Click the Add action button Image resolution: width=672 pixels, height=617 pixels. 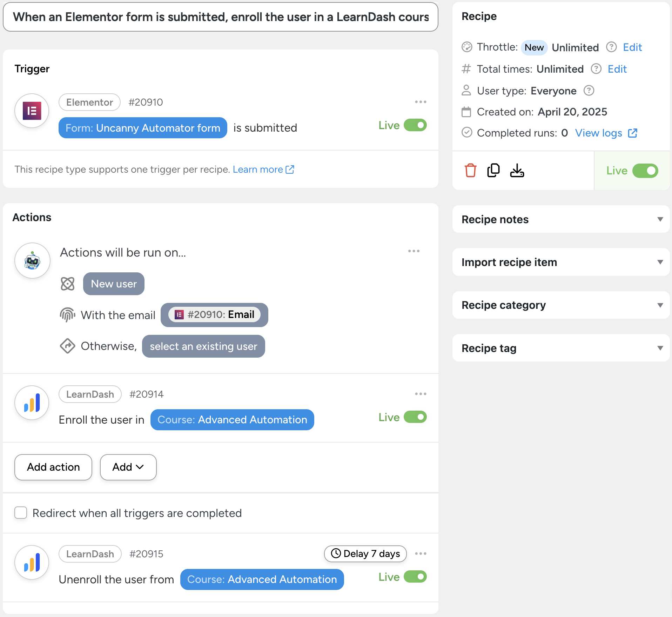[x=53, y=467]
